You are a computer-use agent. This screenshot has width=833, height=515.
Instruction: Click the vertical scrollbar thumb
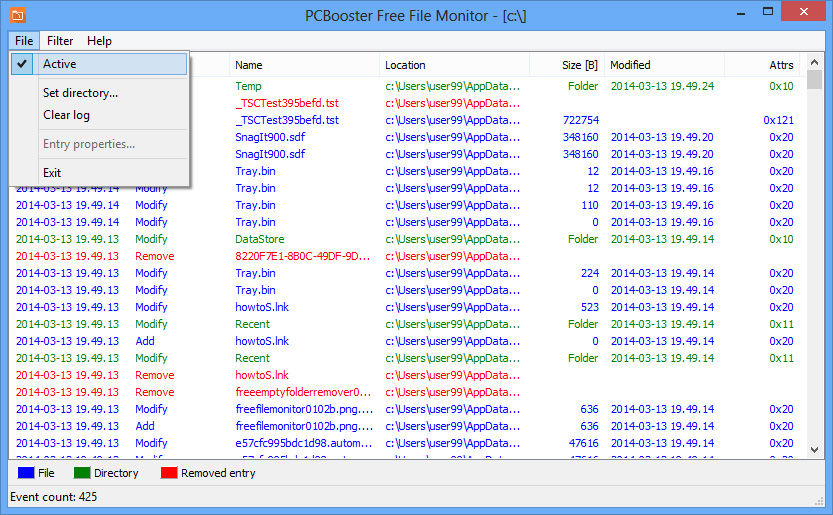pyautogui.click(x=814, y=80)
